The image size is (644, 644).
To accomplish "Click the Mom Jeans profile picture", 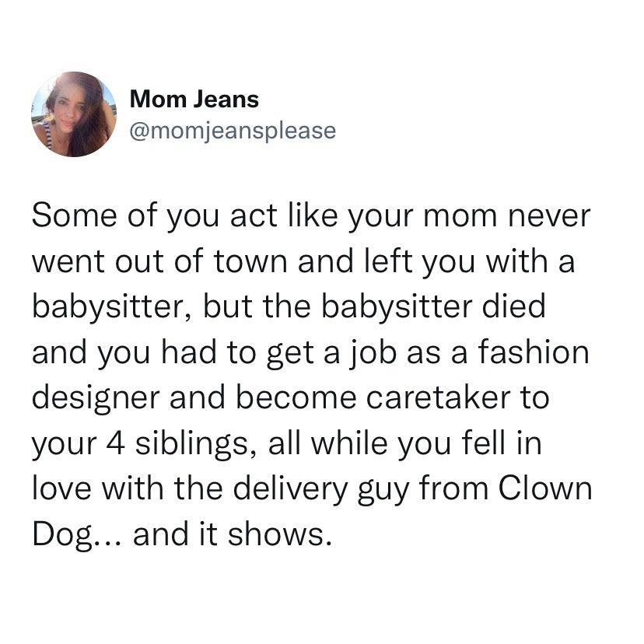I will pyautogui.click(x=74, y=114).
